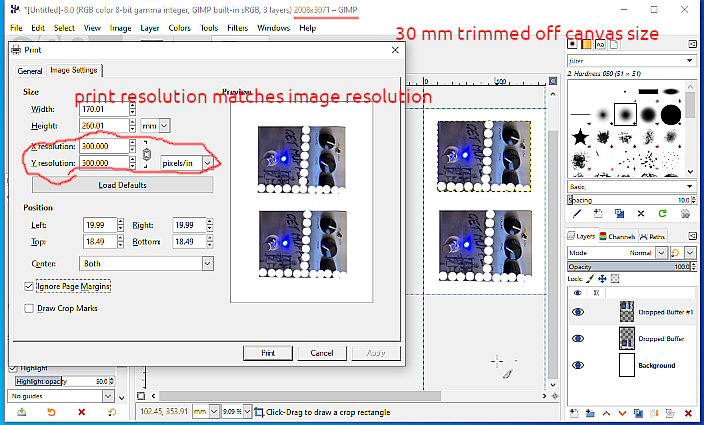
Task: Close the Print dialog
Action: [x=395, y=50]
